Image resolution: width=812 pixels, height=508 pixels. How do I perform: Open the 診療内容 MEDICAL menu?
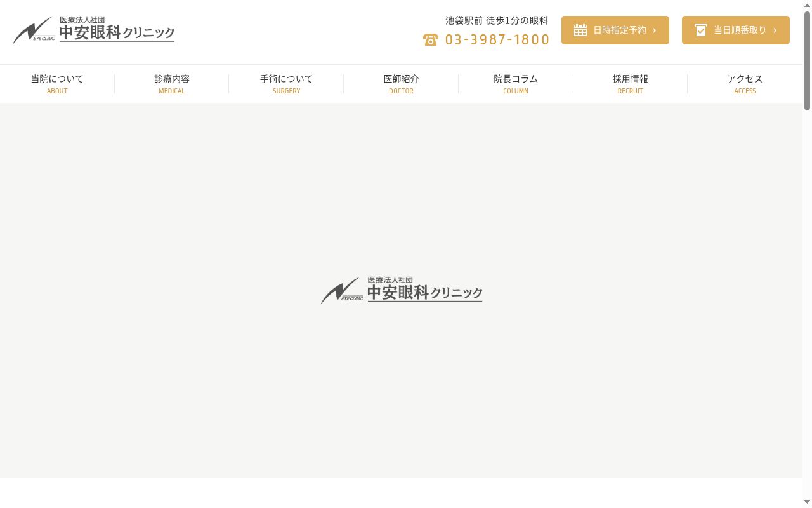pos(172,84)
